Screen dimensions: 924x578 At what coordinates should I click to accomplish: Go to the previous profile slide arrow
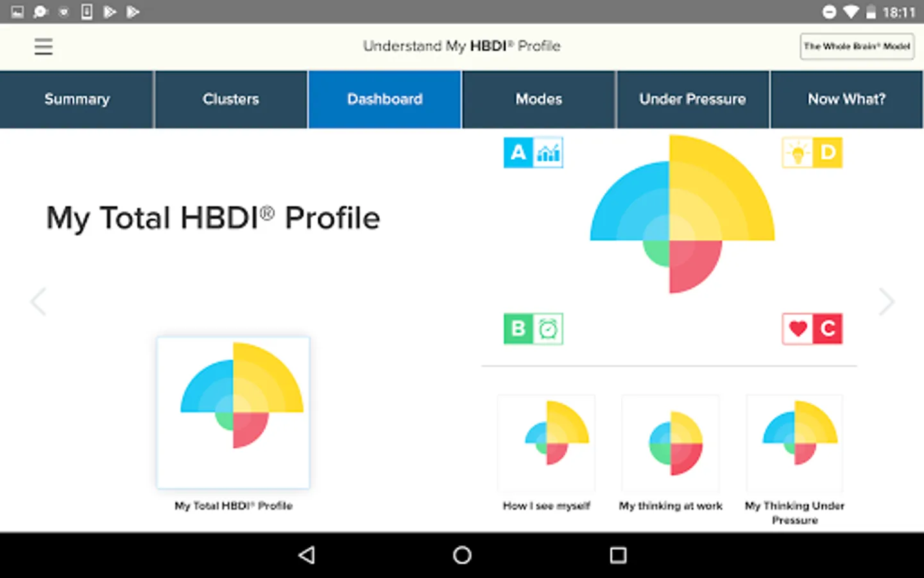[x=38, y=302]
